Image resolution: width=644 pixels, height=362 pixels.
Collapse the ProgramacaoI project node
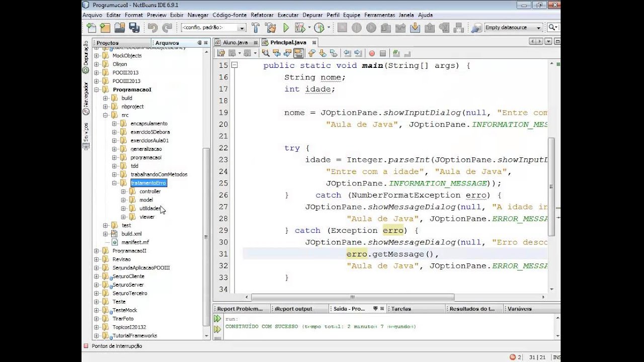pyautogui.click(x=96, y=89)
